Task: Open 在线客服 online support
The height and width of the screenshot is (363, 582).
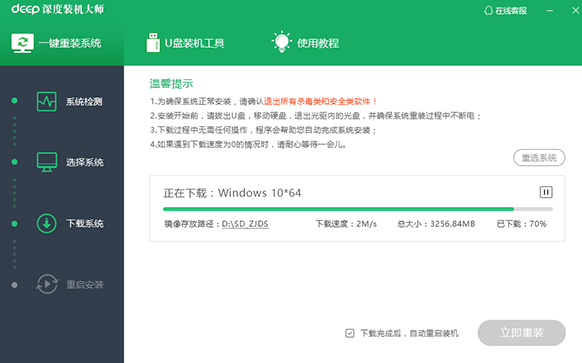Action: [x=506, y=10]
